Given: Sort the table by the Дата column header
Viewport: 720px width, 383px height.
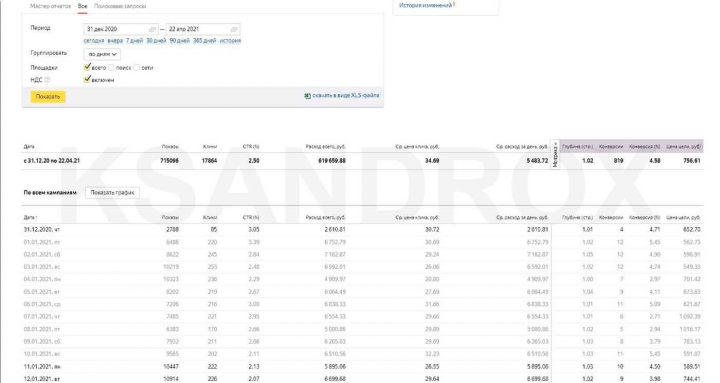Looking at the screenshot, I should pyautogui.click(x=30, y=217).
